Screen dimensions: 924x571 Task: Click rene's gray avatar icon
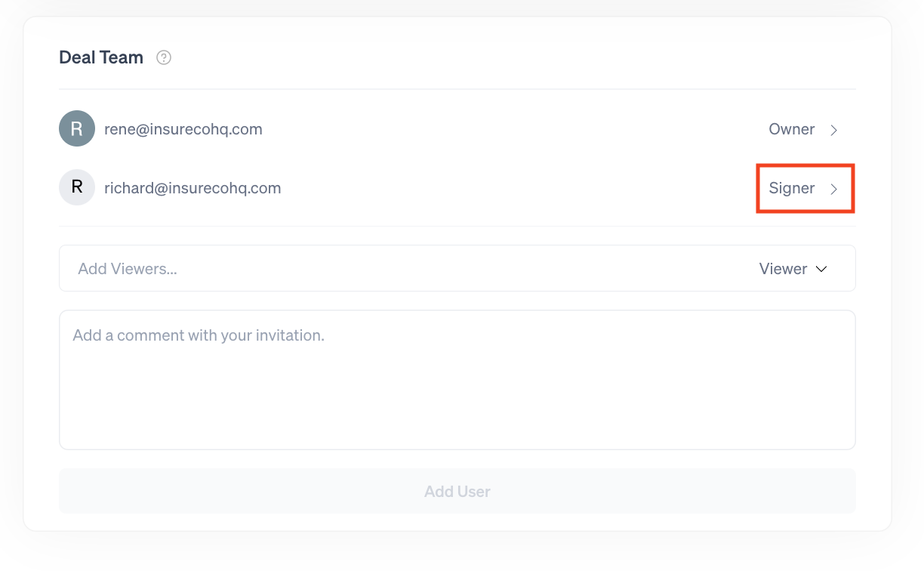pyautogui.click(x=77, y=129)
